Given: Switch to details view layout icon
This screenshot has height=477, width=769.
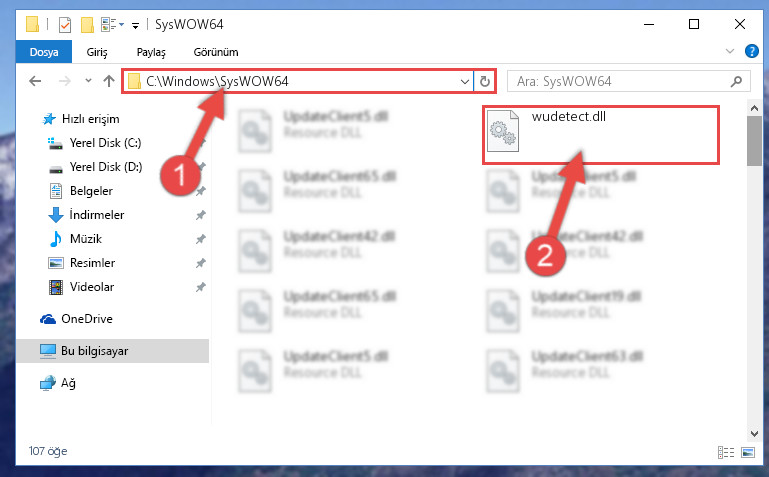Looking at the screenshot, I should click(x=726, y=452).
